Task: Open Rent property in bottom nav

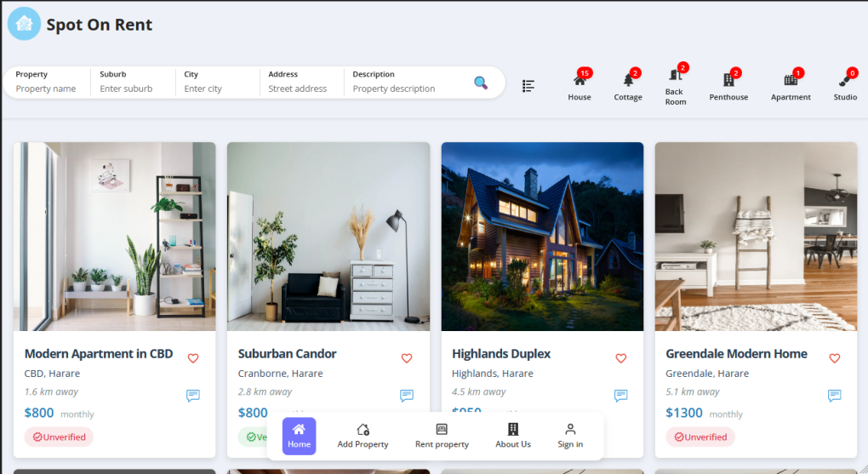Action: tap(442, 436)
